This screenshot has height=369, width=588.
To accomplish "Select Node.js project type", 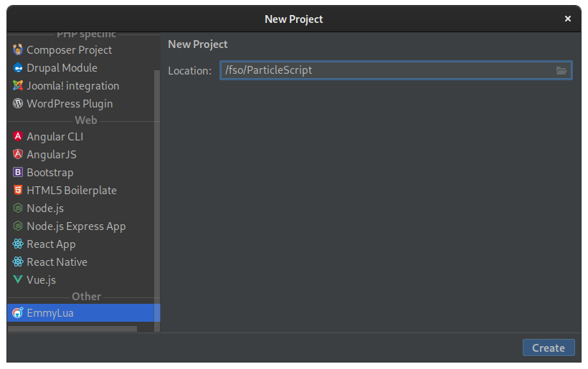I will coord(45,209).
